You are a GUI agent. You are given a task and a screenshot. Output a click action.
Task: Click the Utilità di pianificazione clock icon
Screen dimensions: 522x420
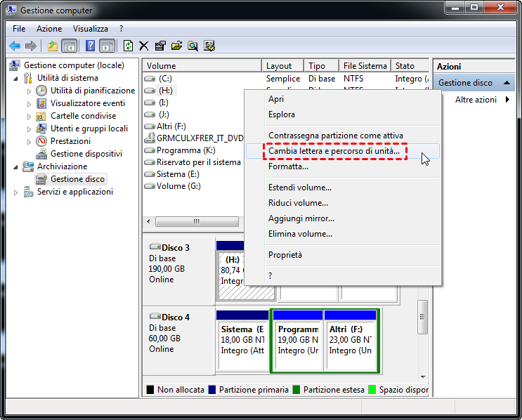(41, 91)
